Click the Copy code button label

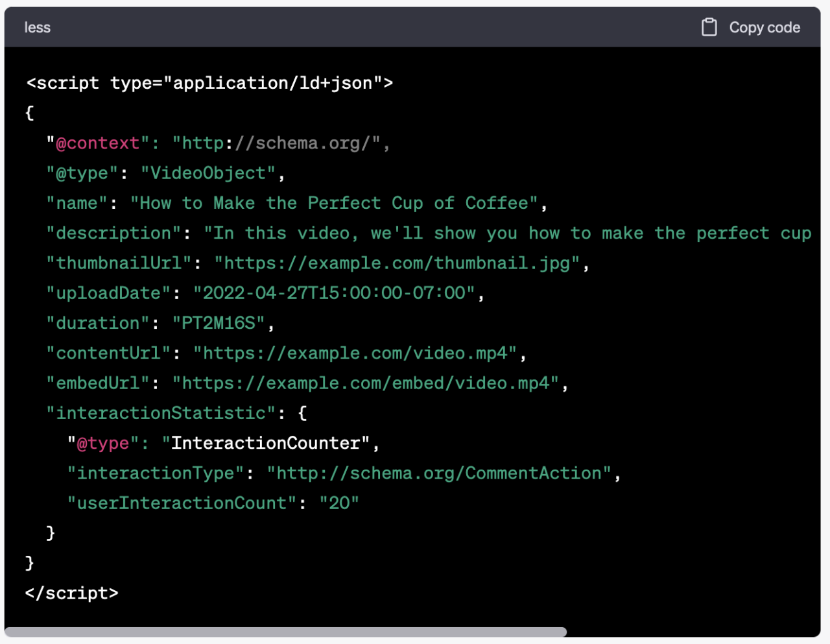coord(765,27)
